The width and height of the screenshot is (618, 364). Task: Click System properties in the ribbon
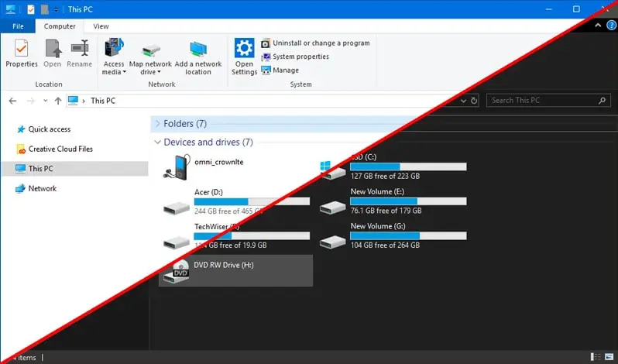[x=300, y=57]
